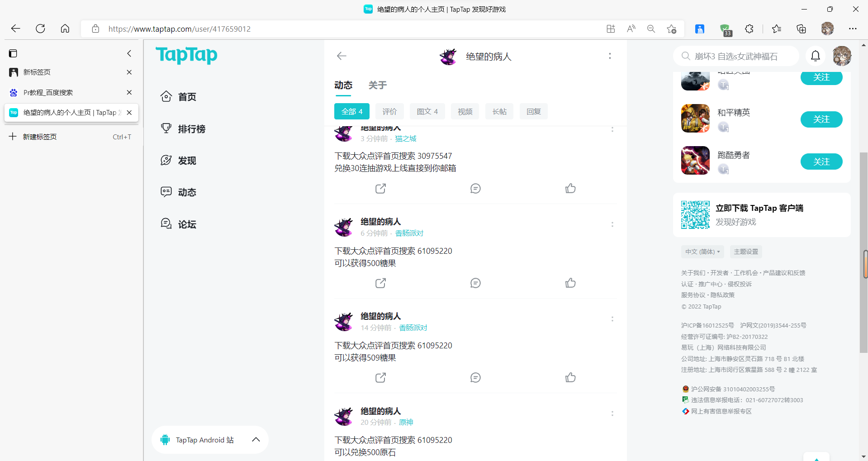Open the browser extensions puzzle icon

click(749, 29)
